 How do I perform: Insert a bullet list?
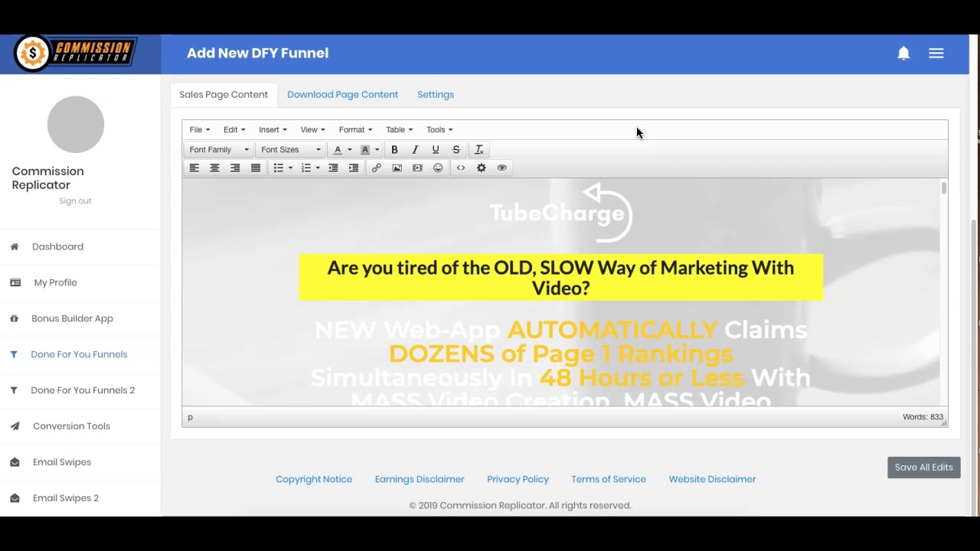tap(279, 168)
